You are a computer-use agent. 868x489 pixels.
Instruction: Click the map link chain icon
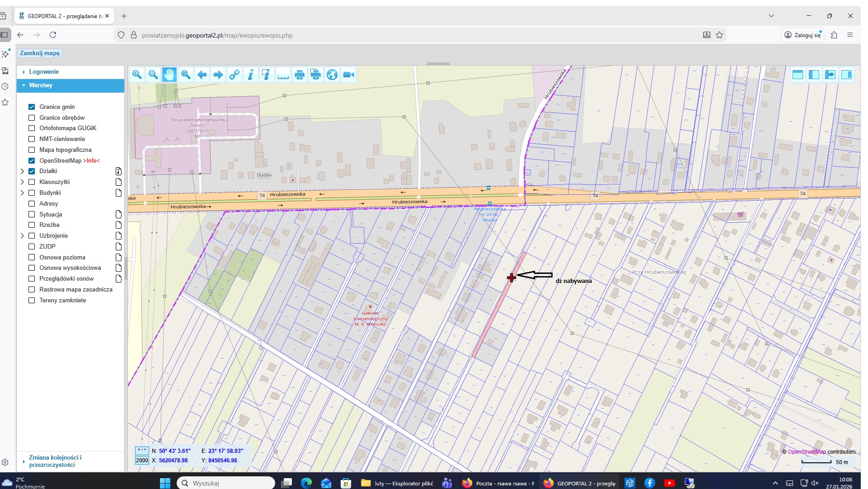pyautogui.click(x=235, y=75)
